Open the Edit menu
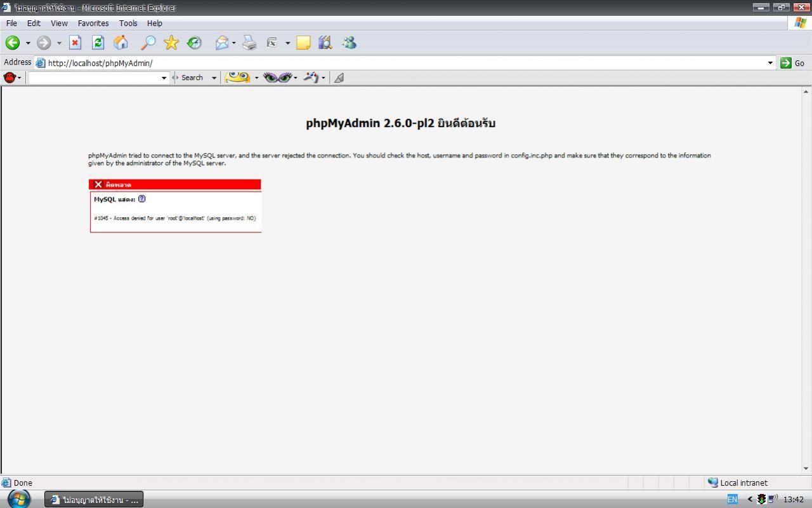Image resolution: width=812 pixels, height=508 pixels. (34, 23)
